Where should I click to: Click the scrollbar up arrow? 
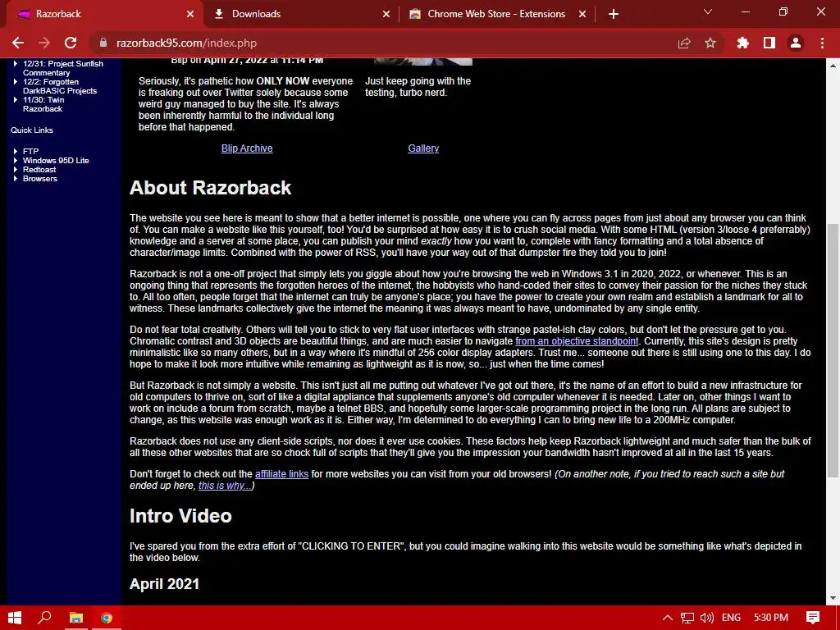pyautogui.click(x=833, y=66)
